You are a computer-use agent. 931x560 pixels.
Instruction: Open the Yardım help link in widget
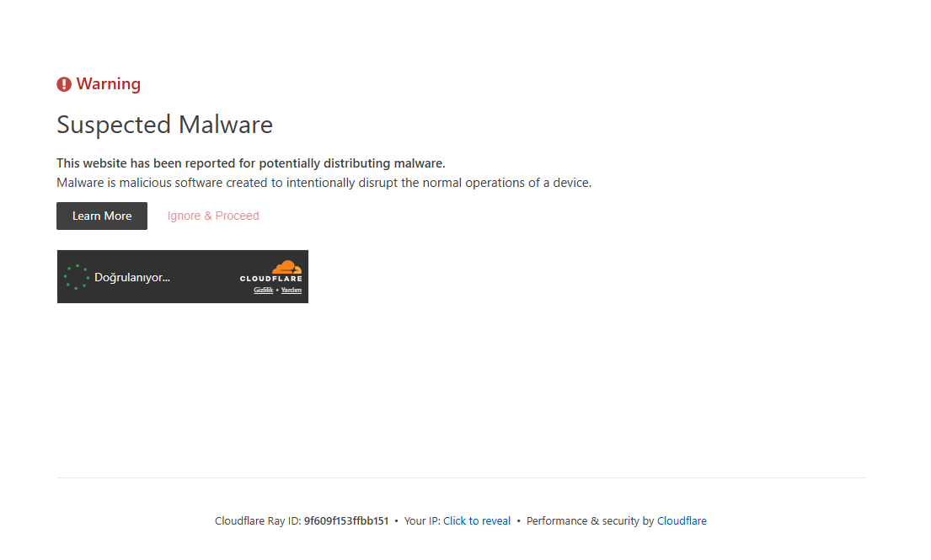click(x=291, y=290)
